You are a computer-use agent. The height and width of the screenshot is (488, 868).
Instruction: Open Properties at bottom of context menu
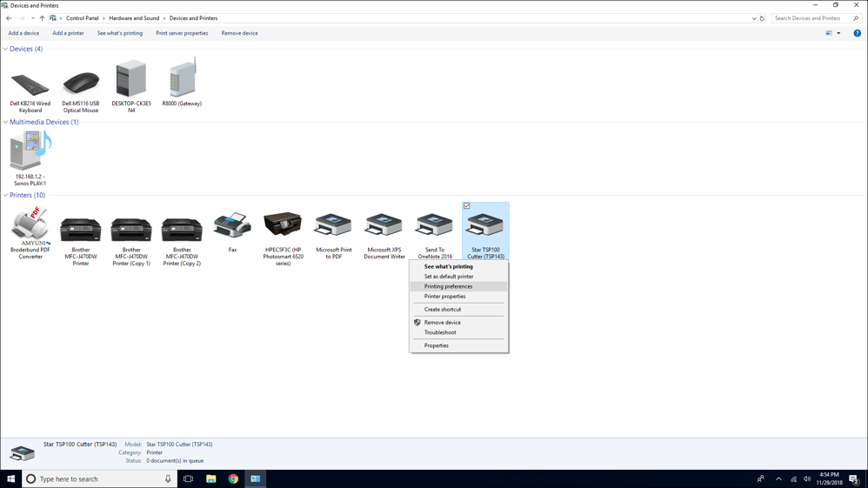pos(437,345)
